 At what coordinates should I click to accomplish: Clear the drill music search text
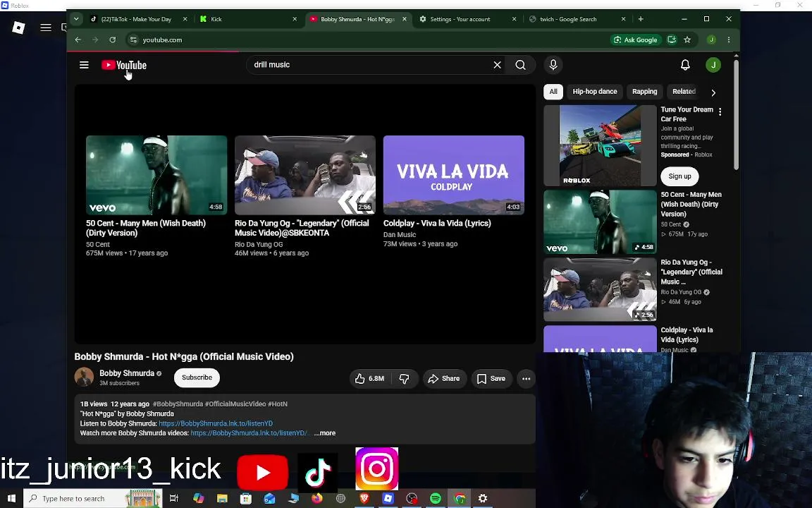497,65
